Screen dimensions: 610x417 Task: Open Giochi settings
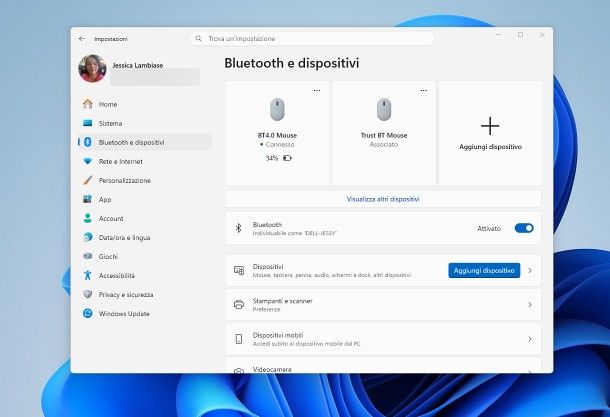coord(145,257)
